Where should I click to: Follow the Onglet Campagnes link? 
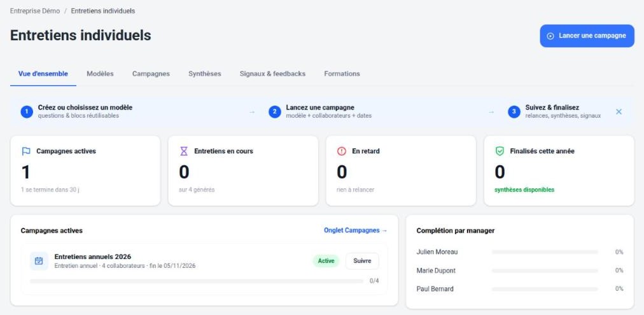pyautogui.click(x=356, y=230)
